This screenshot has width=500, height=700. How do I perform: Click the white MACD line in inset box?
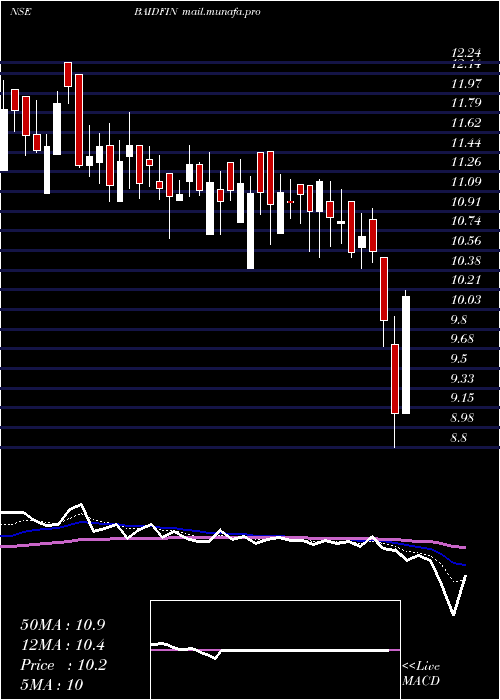(272, 650)
